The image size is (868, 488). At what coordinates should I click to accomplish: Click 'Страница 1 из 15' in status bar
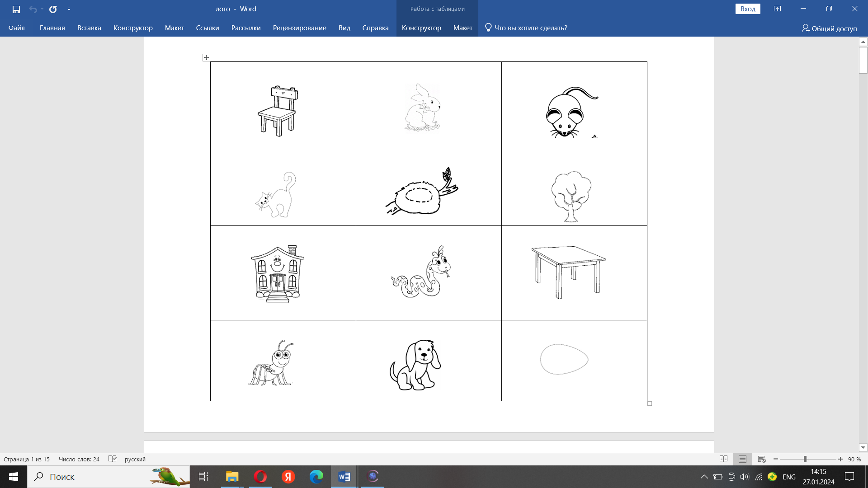point(27,459)
